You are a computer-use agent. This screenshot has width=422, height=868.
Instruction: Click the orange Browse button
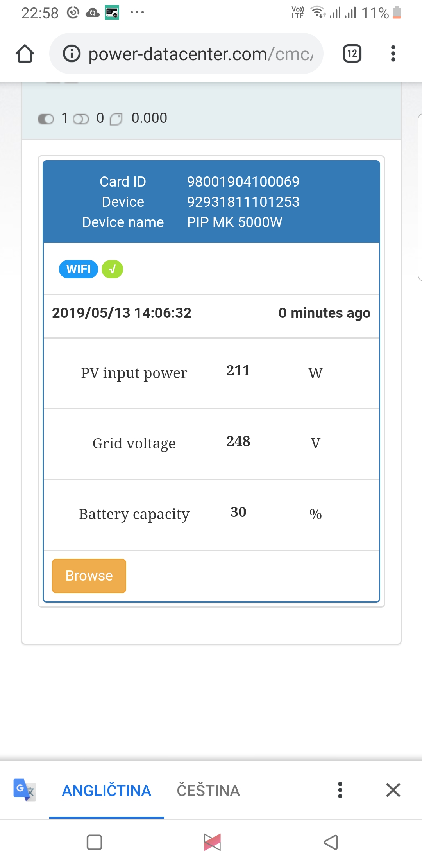(89, 576)
